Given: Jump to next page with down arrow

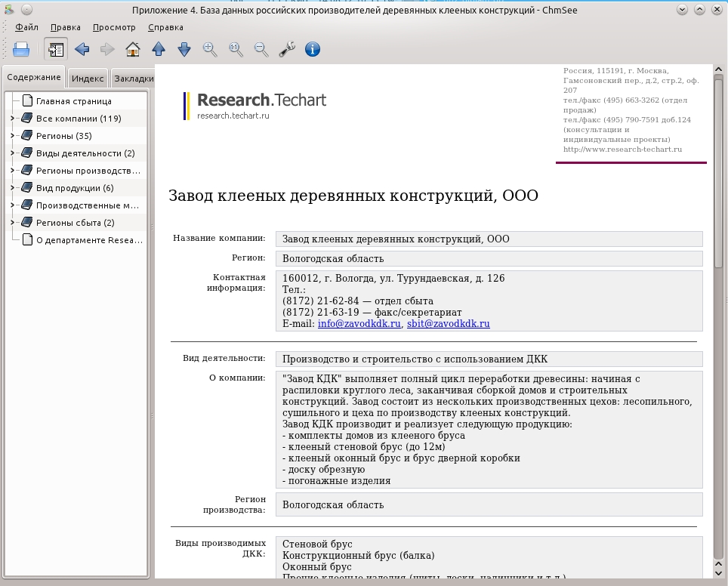Looking at the screenshot, I should coord(184,49).
